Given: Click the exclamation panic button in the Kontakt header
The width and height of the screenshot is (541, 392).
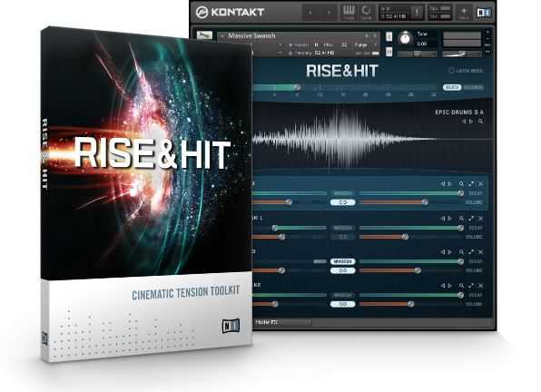Looking at the screenshot, I should tap(417, 12).
